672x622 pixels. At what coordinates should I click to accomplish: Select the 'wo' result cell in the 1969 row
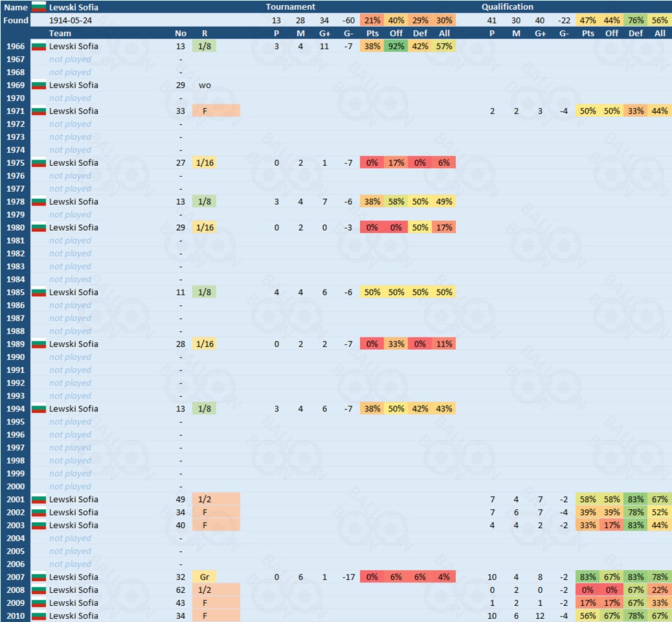(205, 85)
